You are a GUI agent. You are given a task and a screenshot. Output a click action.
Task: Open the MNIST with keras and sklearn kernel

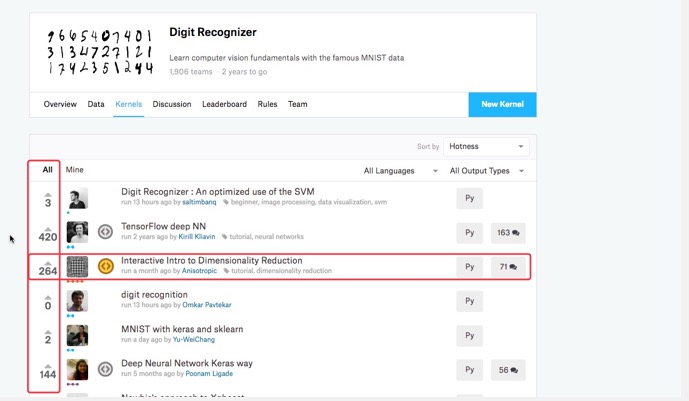pyautogui.click(x=182, y=329)
